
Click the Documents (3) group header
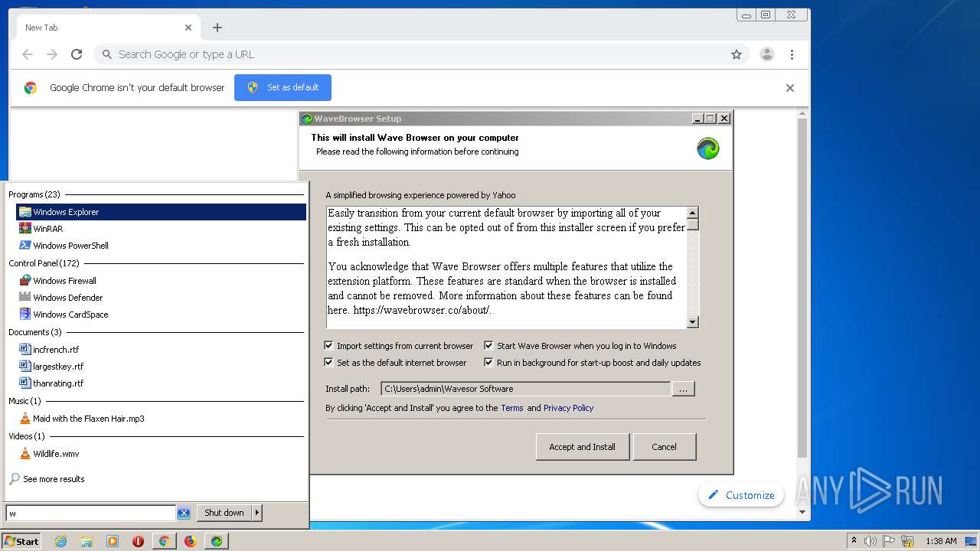[35, 332]
